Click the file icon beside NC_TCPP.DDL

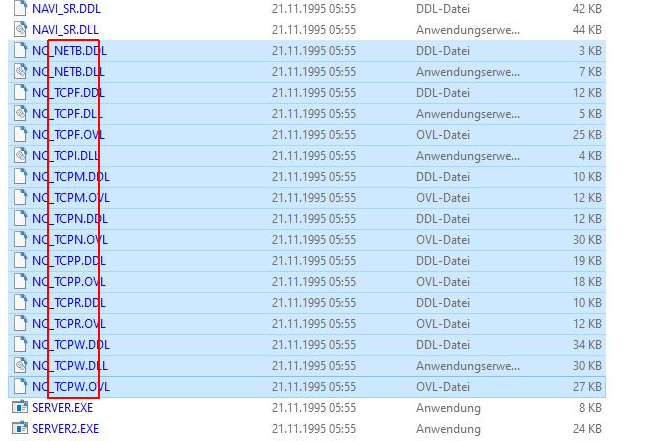click(20, 261)
